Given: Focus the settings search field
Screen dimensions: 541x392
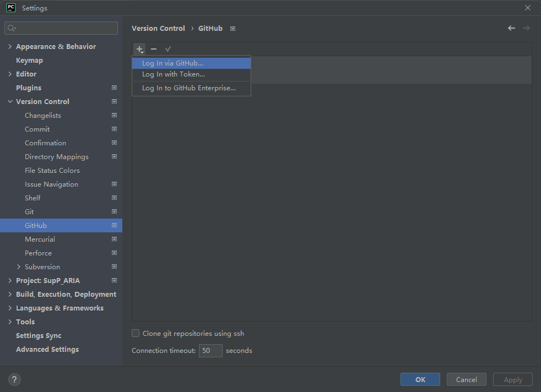Looking at the screenshot, I should [x=61, y=28].
